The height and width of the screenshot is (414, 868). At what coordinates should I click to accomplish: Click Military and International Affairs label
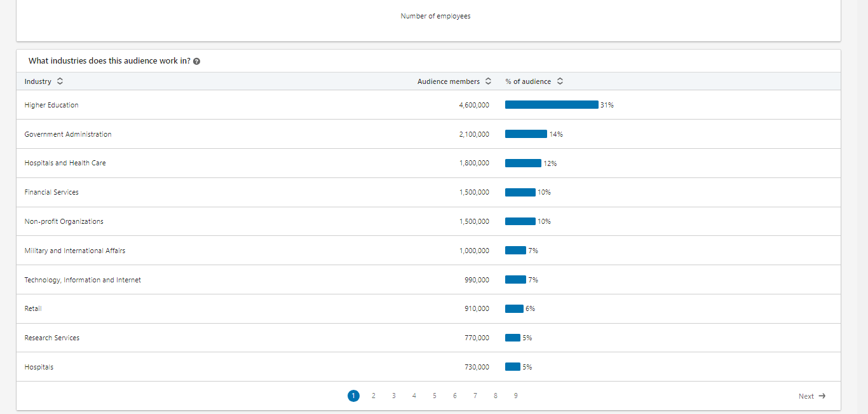tap(75, 251)
